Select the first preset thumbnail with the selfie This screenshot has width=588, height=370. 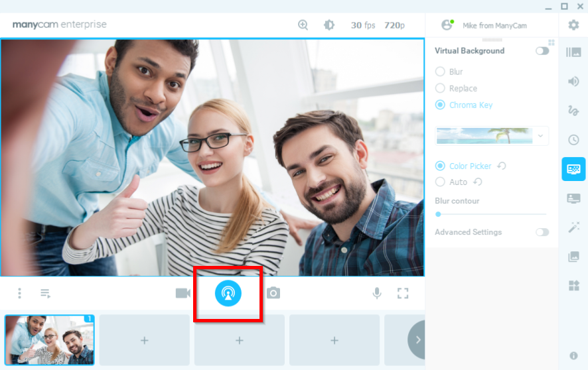[50, 340]
